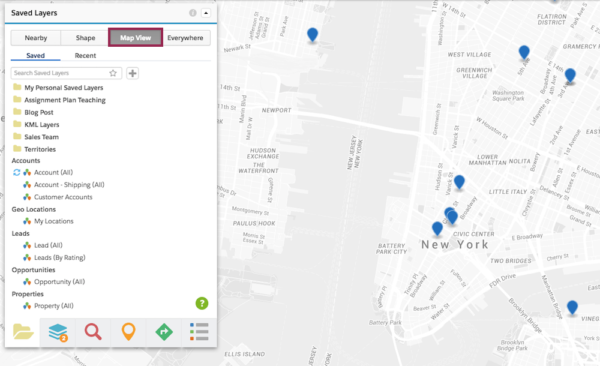600x366 pixels.
Task: Open the plotted layers stack icon
Action: pyautogui.click(x=58, y=332)
